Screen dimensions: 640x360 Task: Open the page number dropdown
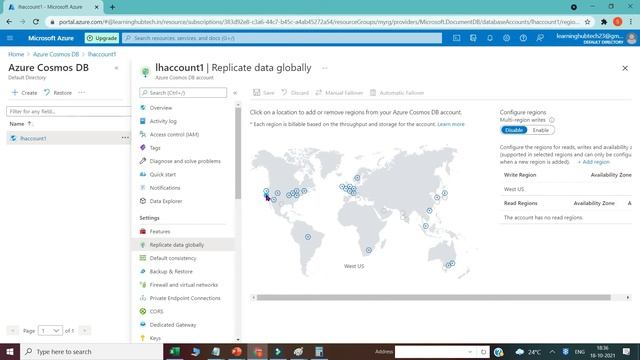[50, 331]
